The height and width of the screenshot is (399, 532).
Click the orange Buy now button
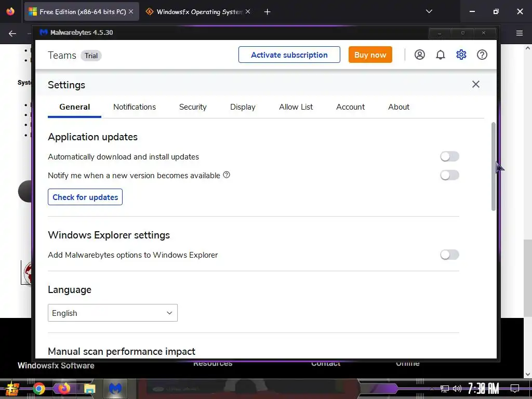point(370,55)
